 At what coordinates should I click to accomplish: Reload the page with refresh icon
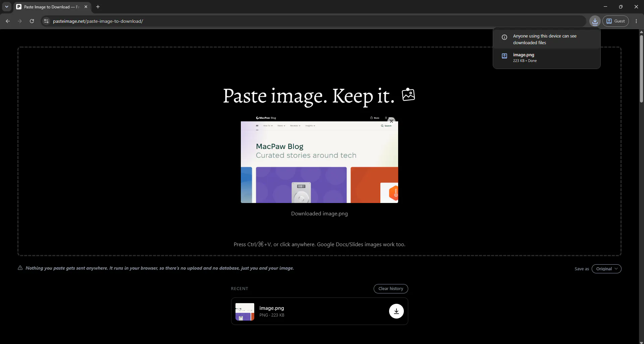pyautogui.click(x=32, y=21)
